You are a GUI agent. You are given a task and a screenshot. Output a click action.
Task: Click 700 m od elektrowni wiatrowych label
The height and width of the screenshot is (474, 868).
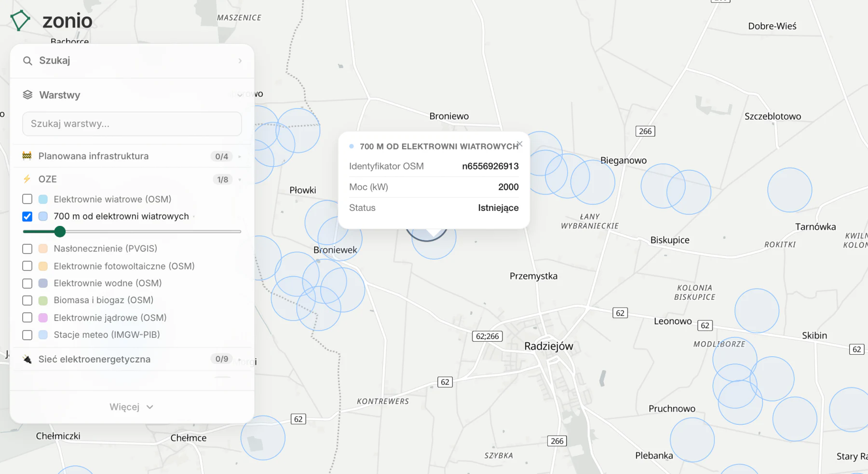121,216
